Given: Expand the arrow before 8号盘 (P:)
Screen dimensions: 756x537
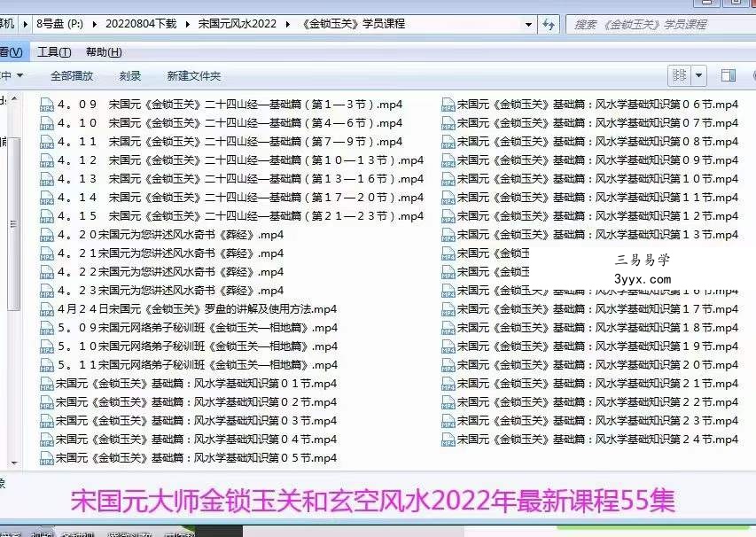Looking at the screenshot, I should [26, 24].
